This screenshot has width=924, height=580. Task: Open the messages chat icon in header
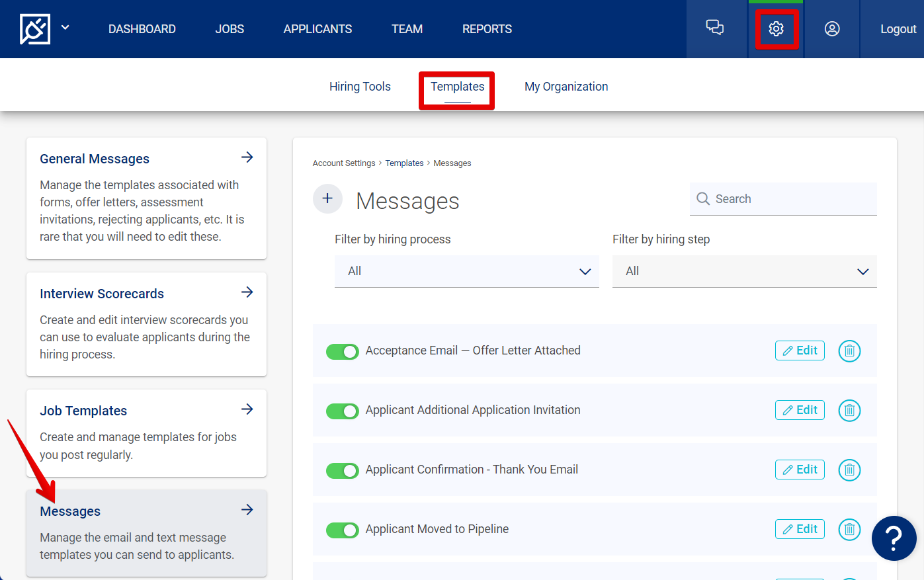[716, 28]
